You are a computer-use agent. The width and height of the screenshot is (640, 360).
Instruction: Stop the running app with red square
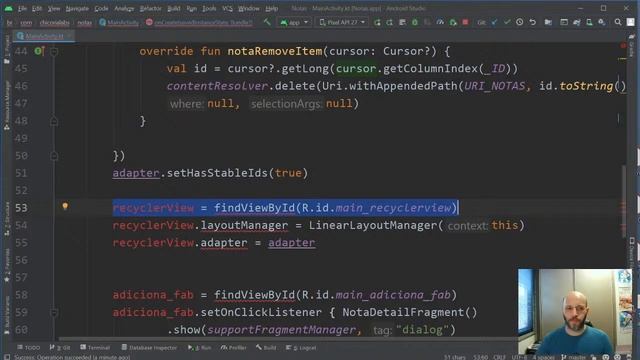coord(465,22)
